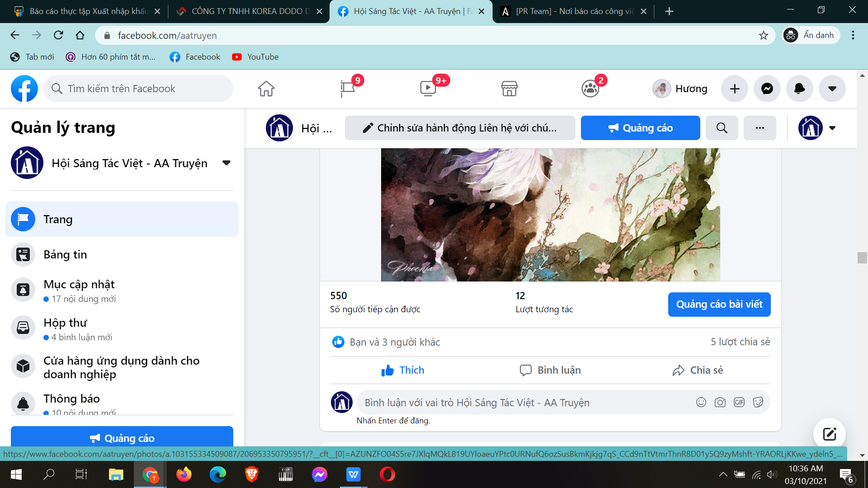
Task: Switch to PR Team browser tab
Action: click(574, 11)
